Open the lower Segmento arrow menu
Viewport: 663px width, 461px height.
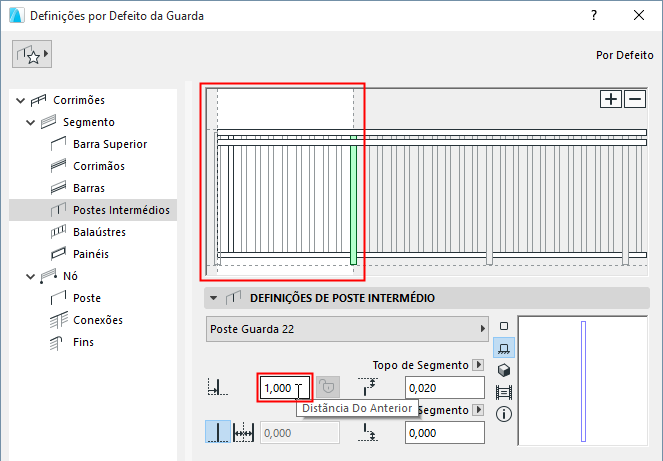click(478, 410)
